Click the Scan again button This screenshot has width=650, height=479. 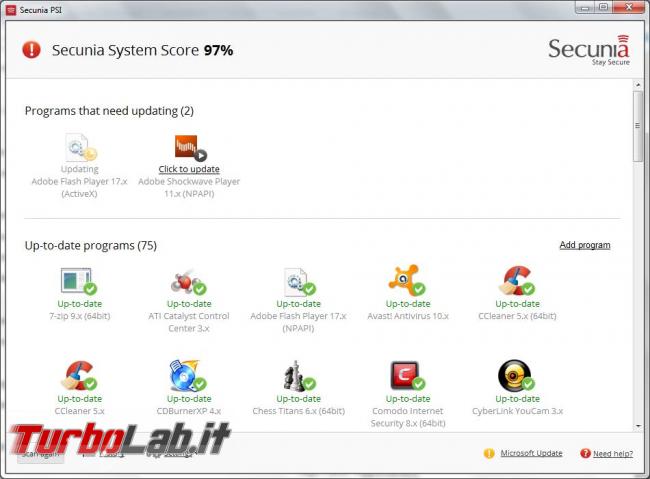(x=40, y=454)
